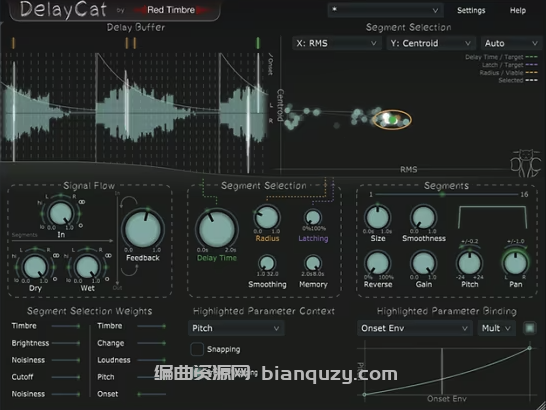Click the large Feedback knob

click(143, 229)
